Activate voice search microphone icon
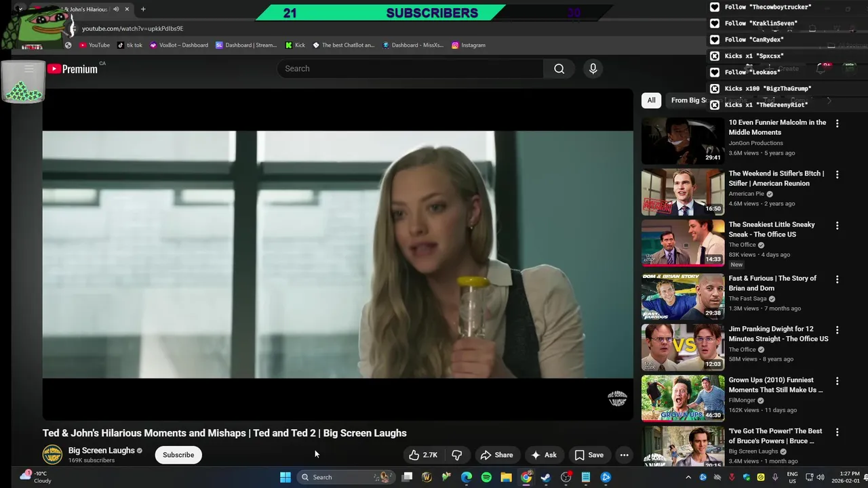This screenshot has height=488, width=868. coord(593,68)
